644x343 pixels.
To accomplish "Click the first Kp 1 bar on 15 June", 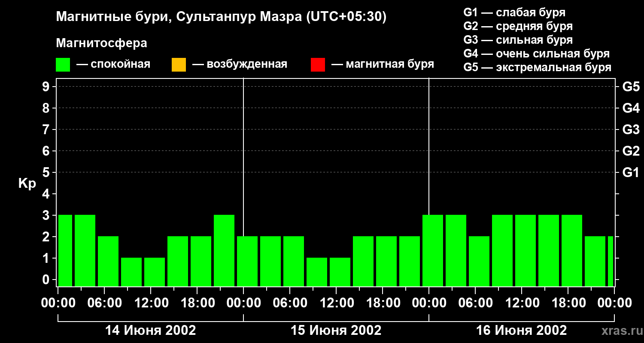I will click(x=317, y=272).
